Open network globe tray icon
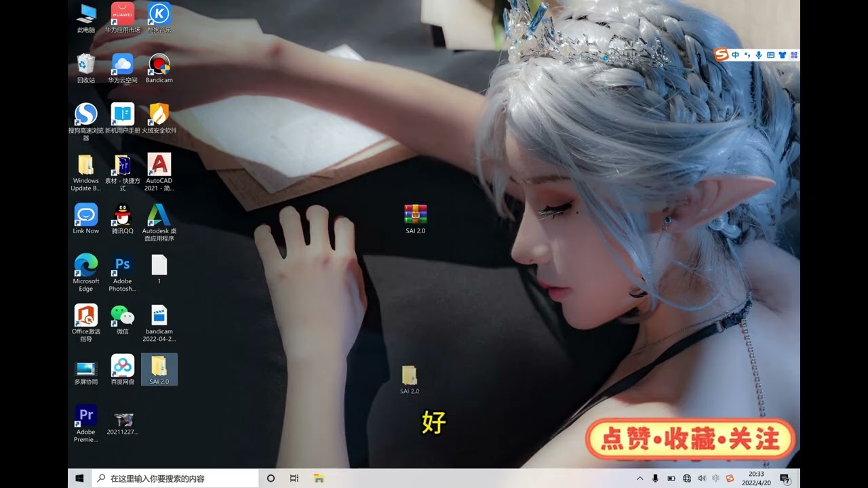The image size is (868, 488). 687,479
